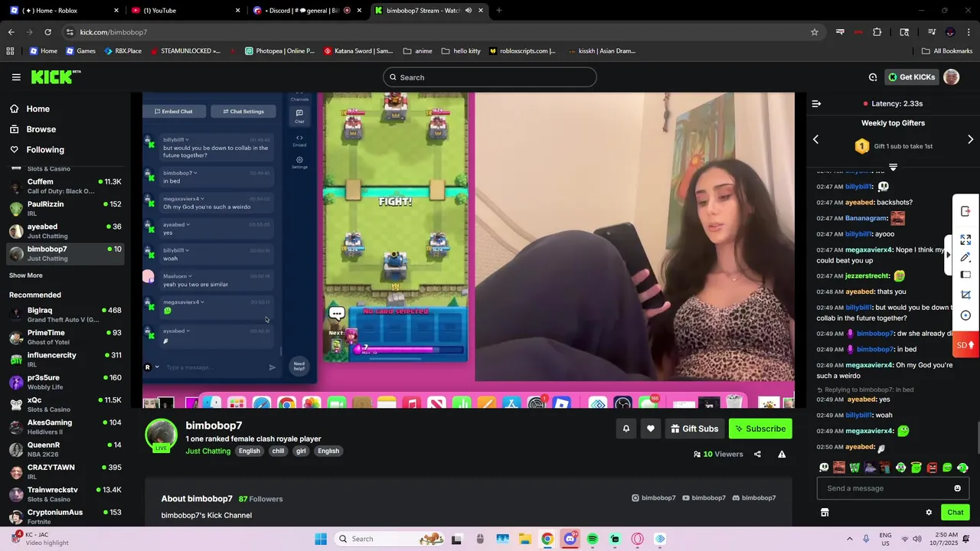Bookmark this page with star icon

point(815,32)
